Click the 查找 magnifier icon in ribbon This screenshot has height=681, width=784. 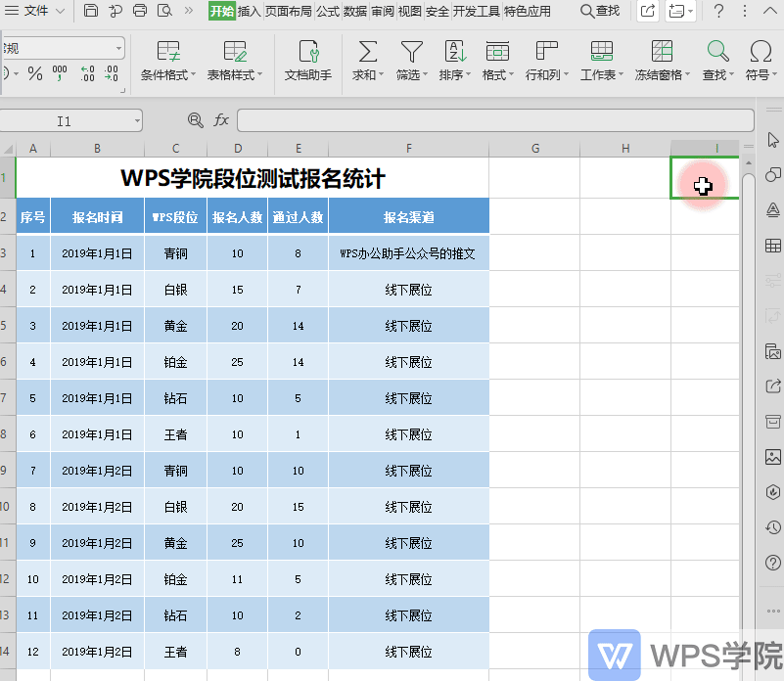pos(717,52)
